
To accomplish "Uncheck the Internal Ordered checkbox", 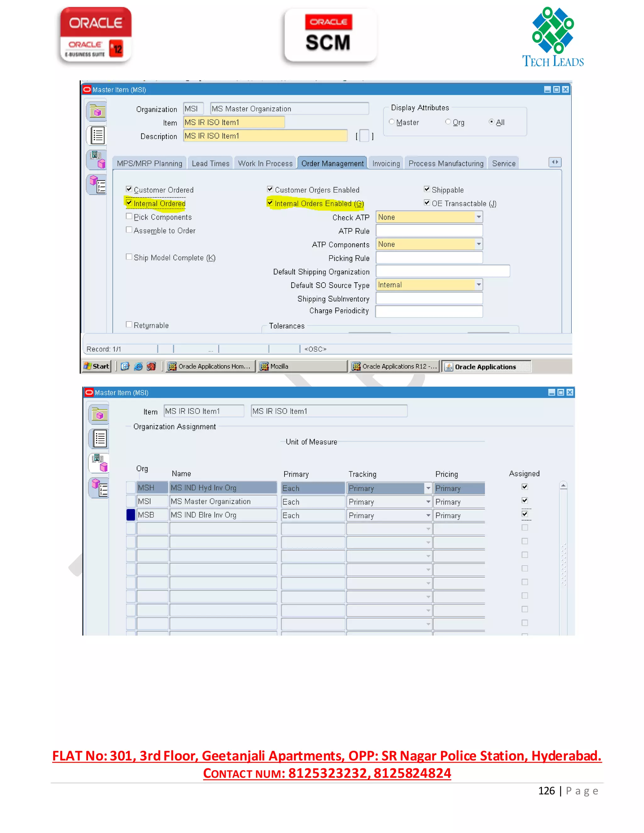I will [129, 203].
